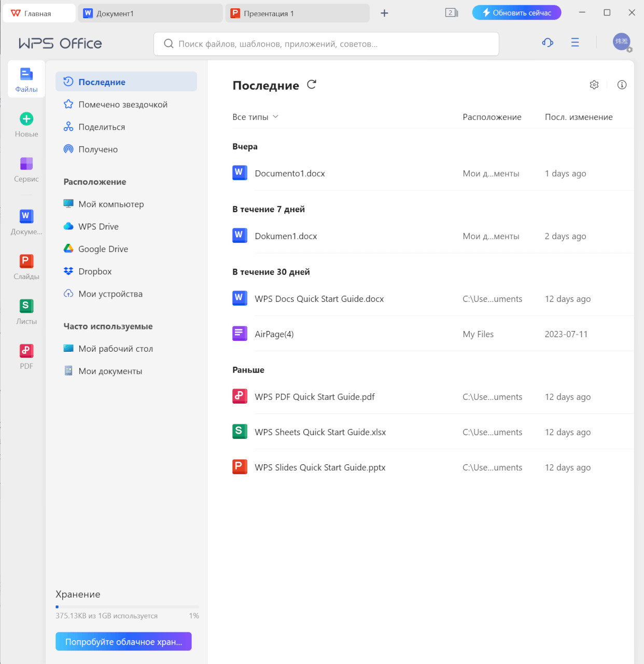Click the info icon next to settings
The image size is (644, 664).
coord(622,85)
